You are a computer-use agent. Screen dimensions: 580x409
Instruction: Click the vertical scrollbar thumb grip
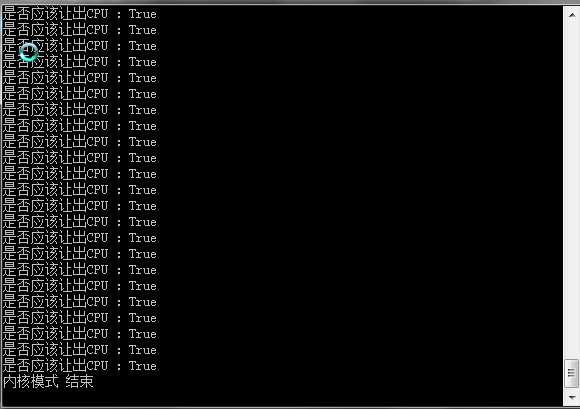571,373
